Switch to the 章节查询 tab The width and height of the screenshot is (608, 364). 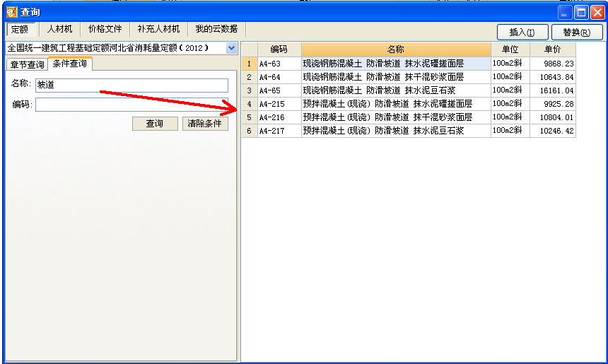coord(27,64)
